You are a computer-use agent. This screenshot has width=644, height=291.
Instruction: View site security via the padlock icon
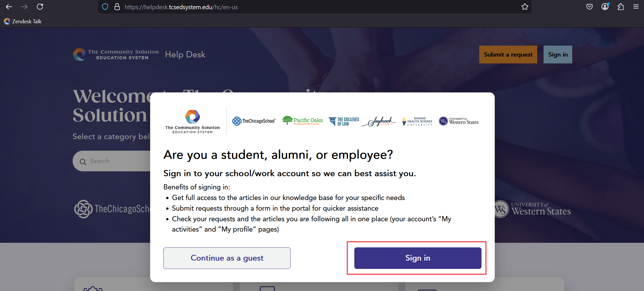(117, 7)
